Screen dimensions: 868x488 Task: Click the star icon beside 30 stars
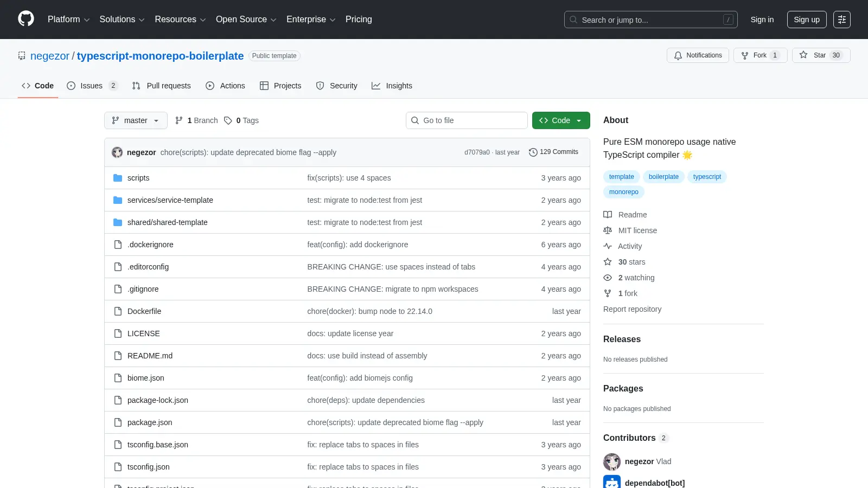click(x=608, y=262)
